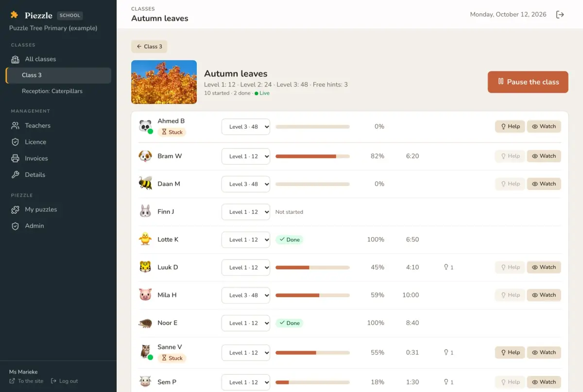
Task: Watch Luuk D's puzzle
Action: [x=544, y=267]
